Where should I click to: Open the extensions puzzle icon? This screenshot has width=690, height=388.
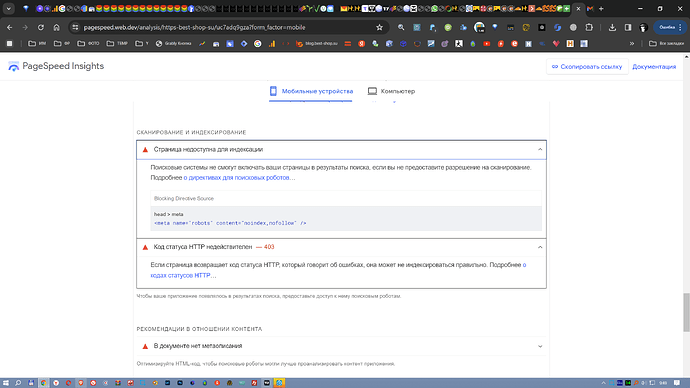589,27
